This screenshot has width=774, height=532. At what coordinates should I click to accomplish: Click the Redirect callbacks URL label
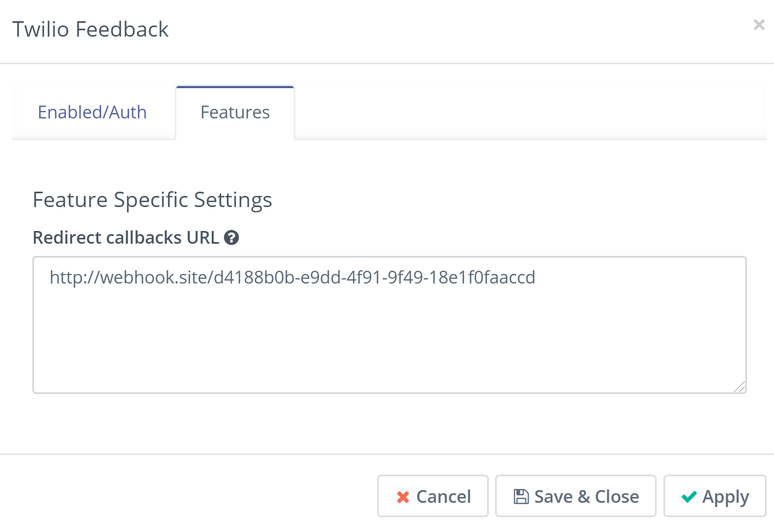pos(126,238)
